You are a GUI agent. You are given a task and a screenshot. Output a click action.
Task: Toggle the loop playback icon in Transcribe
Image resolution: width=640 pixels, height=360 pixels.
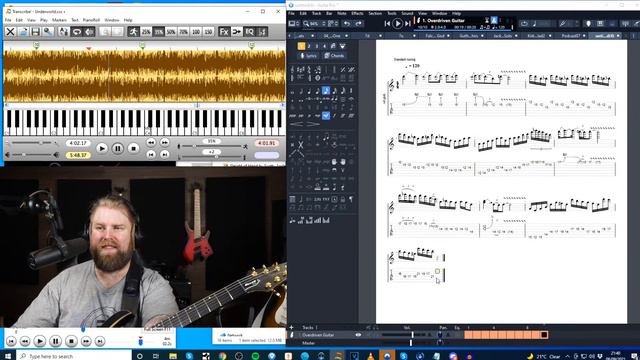click(76, 31)
